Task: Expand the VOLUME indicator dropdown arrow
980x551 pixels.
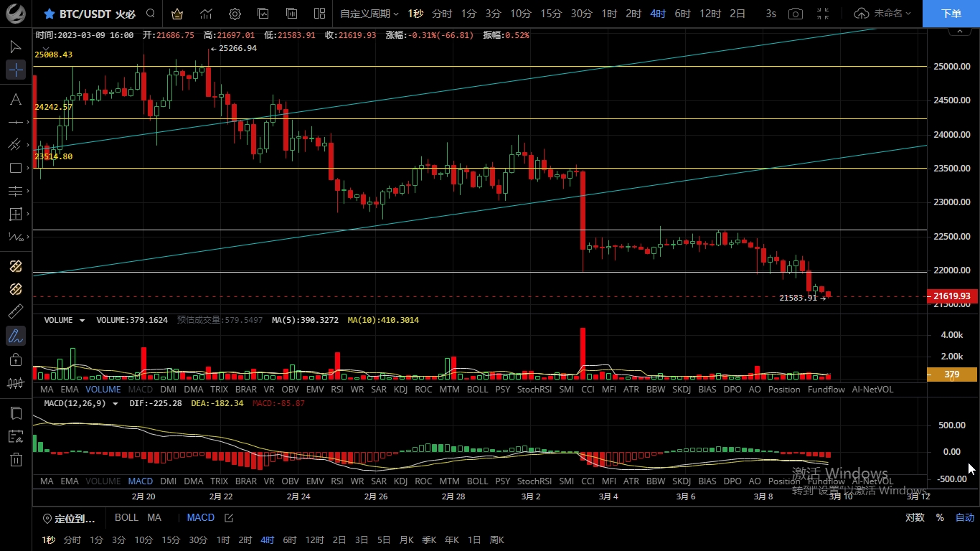Action: 82,320
